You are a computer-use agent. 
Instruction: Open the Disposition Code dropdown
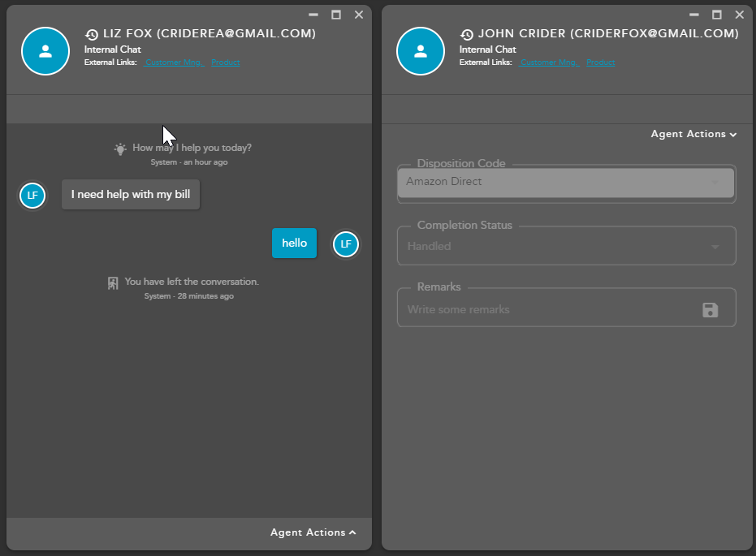tap(566, 183)
